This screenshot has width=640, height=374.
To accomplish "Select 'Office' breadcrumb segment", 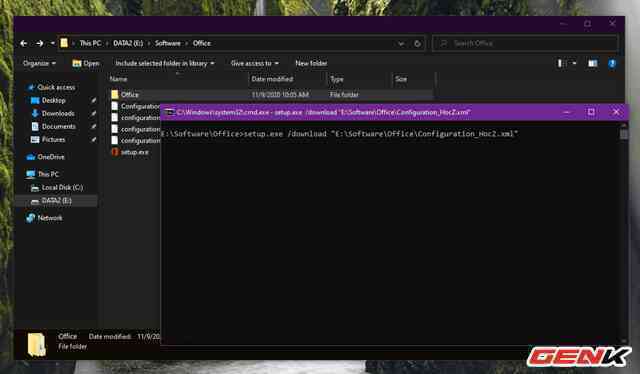I will pos(202,43).
